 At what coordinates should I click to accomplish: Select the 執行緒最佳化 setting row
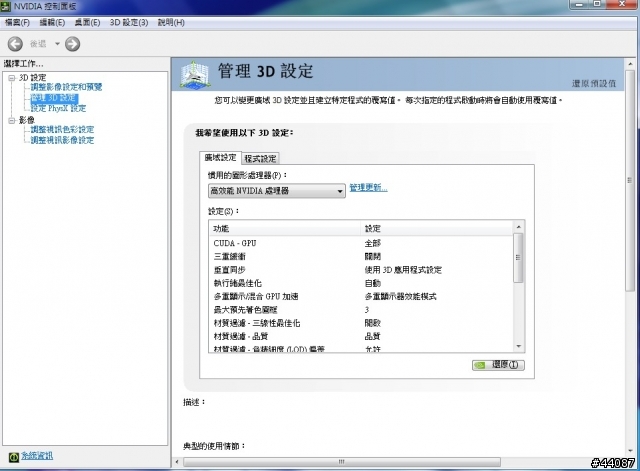pyautogui.click(x=361, y=283)
